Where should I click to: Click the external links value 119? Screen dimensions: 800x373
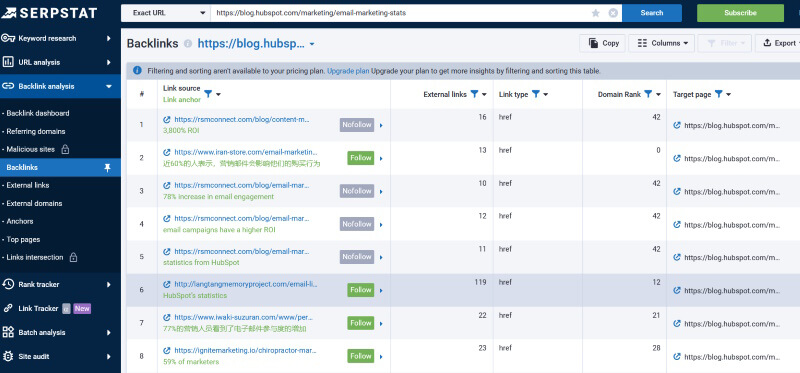(x=480, y=282)
